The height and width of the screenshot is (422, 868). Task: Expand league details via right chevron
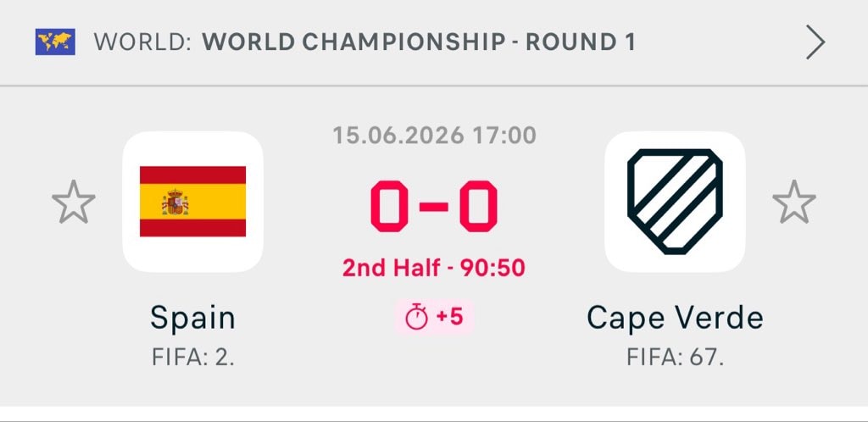pos(815,42)
